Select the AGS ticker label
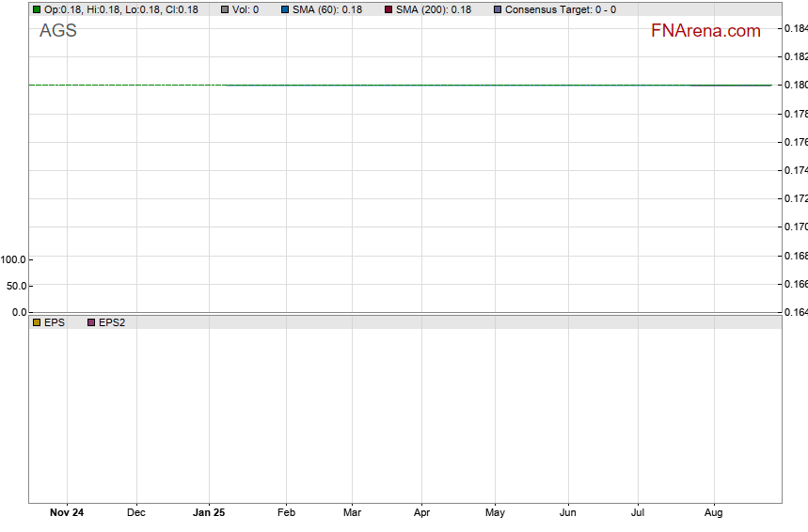The width and height of the screenshot is (808, 532). click(x=58, y=31)
